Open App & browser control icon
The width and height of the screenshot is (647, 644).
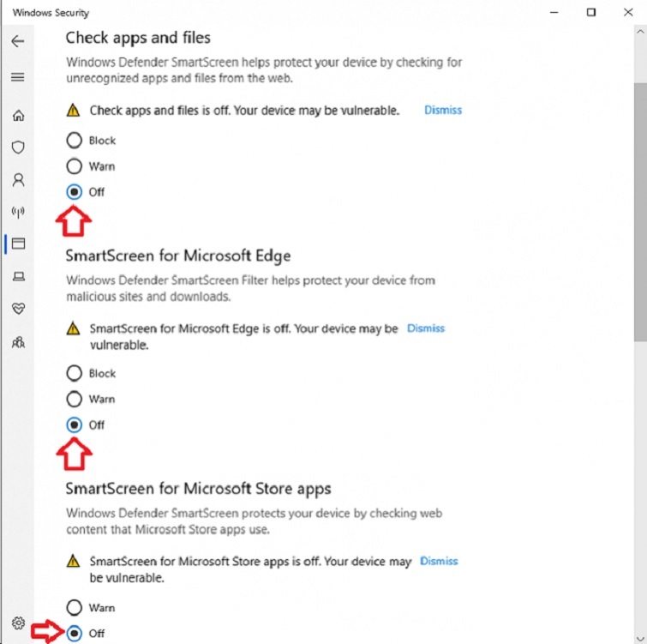[x=17, y=244]
